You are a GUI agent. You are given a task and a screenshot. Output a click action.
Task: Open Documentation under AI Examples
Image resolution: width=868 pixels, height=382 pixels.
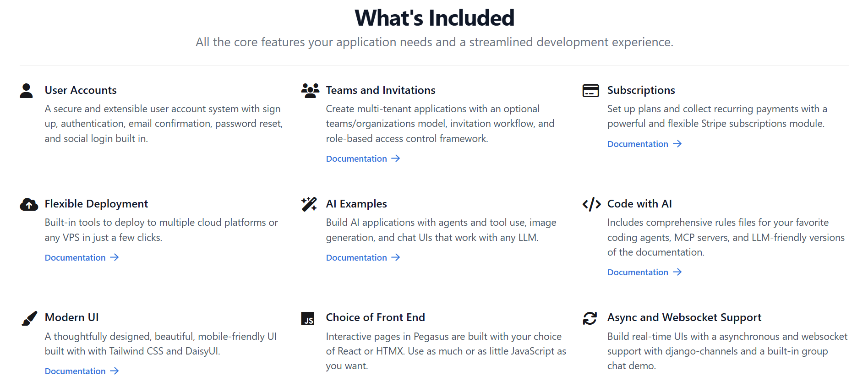tap(357, 257)
